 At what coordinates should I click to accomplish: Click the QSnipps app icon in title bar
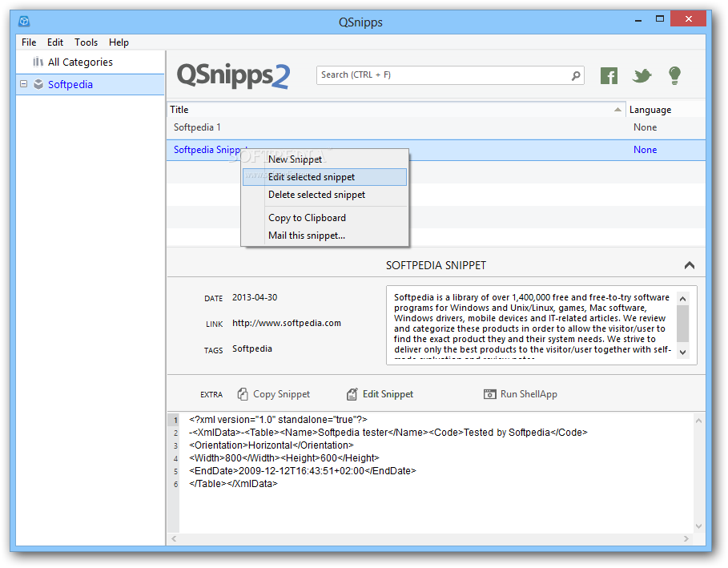pyautogui.click(x=24, y=22)
